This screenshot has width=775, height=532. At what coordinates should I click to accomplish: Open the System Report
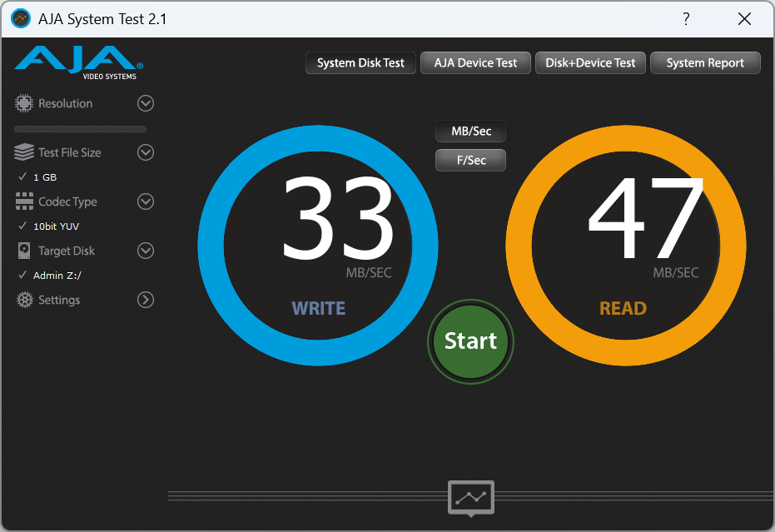point(705,62)
